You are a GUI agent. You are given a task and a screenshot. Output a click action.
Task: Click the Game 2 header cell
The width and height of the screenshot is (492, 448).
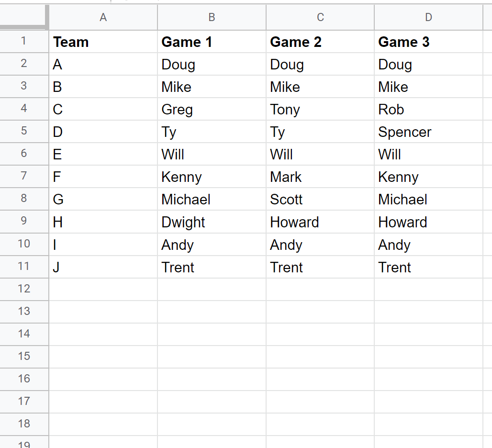click(320, 42)
